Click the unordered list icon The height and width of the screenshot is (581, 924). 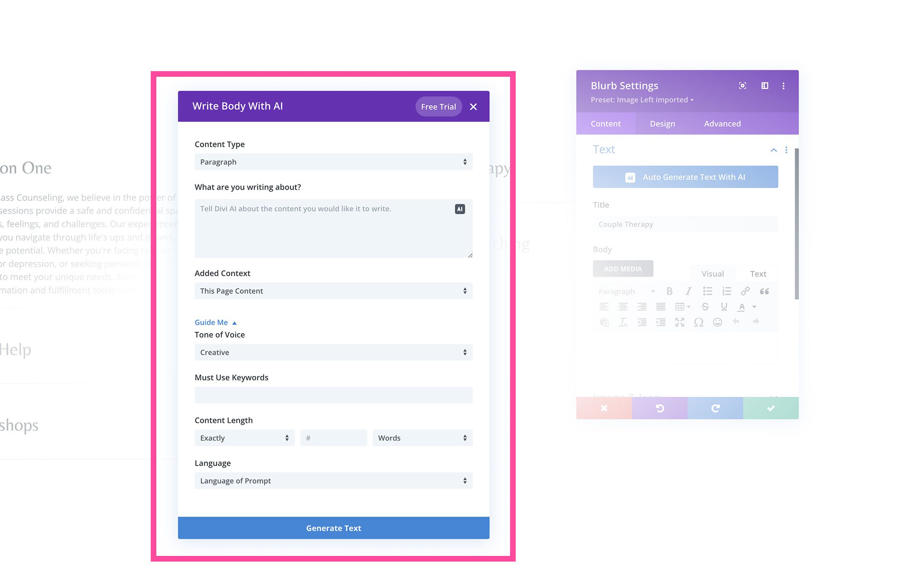[708, 290]
